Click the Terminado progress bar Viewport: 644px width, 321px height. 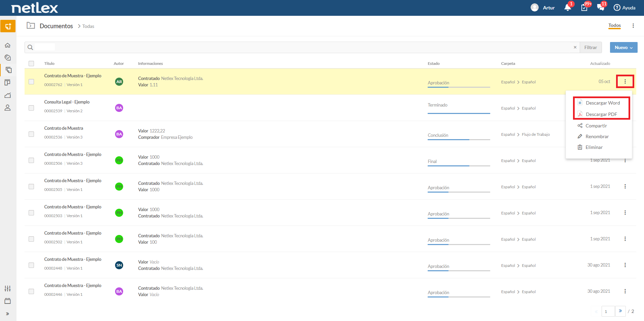click(459, 113)
